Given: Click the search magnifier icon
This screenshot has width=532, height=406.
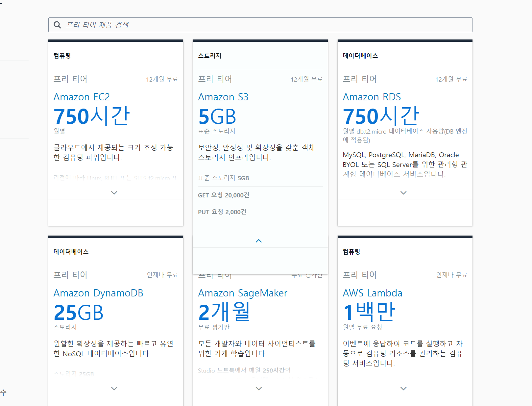Looking at the screenshot, I should [x=57, y=25].
